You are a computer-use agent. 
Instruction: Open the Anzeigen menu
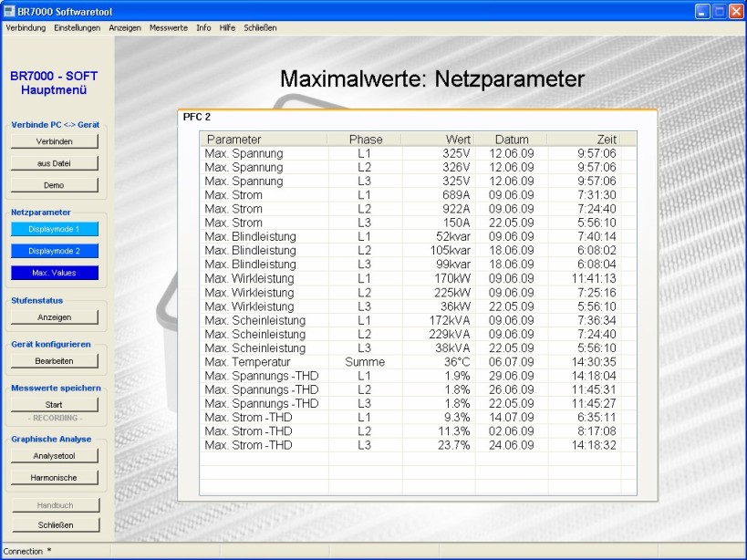click(x=125, y=27)
